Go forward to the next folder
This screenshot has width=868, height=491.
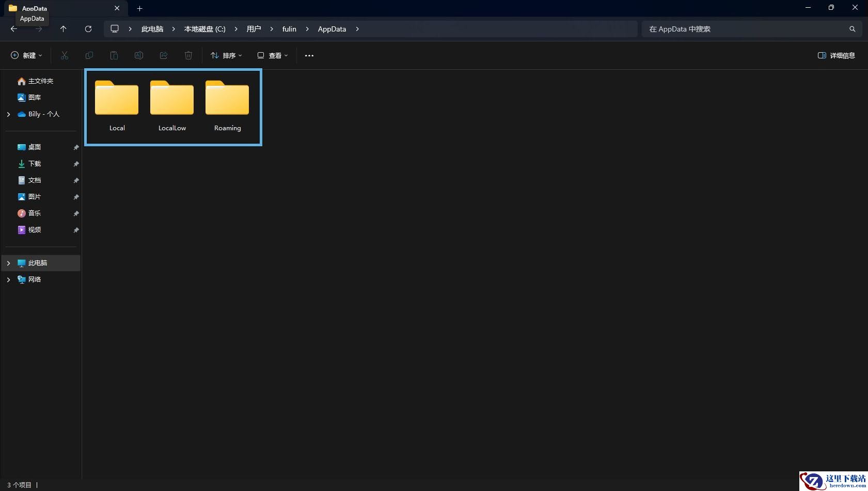coord(39,29)
